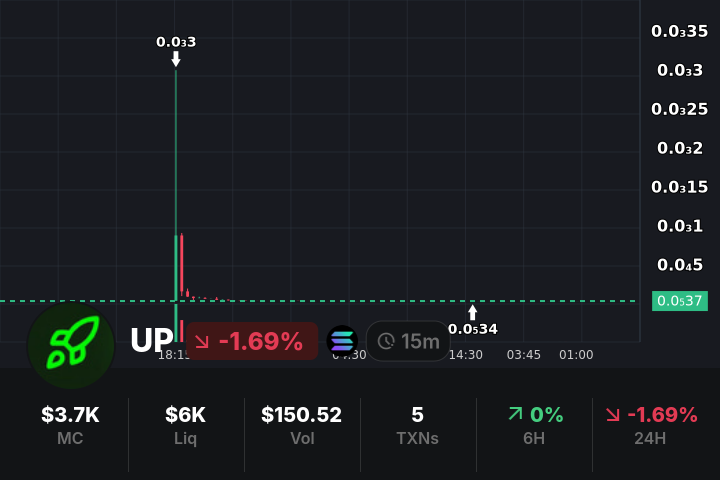Click the 5 TXNs stat
Viewport: 720px width, 480px height.
coord(417,425)
